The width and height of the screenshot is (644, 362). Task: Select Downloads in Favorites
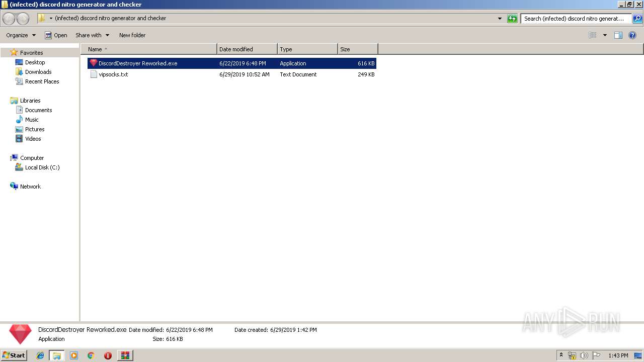pyautogui.click(x=38, y=72)
